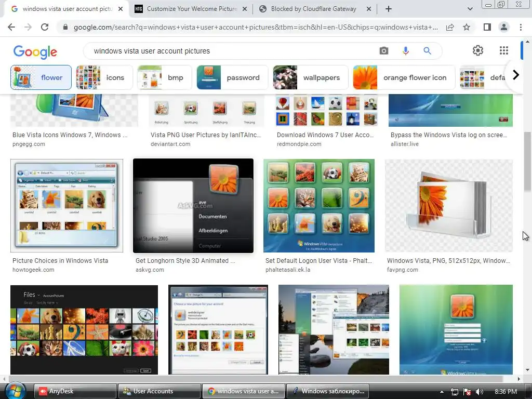Image resolution: width=532 pixels, height=399 pixels.
Task: Search by image with the camera icon
Action: [x=384, y=51]
